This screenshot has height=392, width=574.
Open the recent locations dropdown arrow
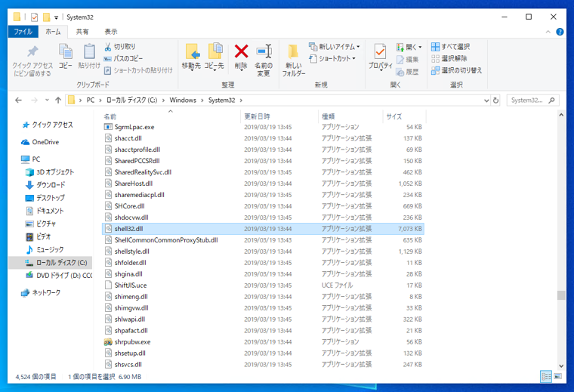(x=47, y=100)
